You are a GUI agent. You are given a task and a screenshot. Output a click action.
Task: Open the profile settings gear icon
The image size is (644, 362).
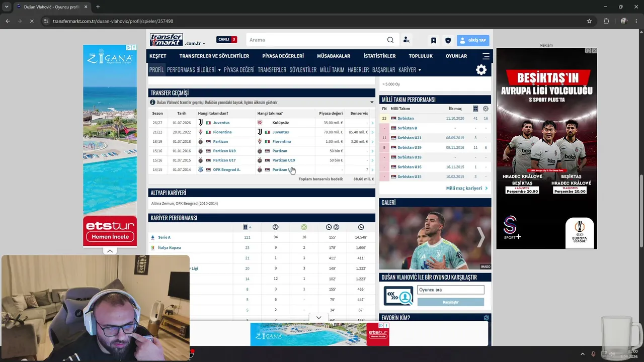pyautogui.click(x=481, y=70)
